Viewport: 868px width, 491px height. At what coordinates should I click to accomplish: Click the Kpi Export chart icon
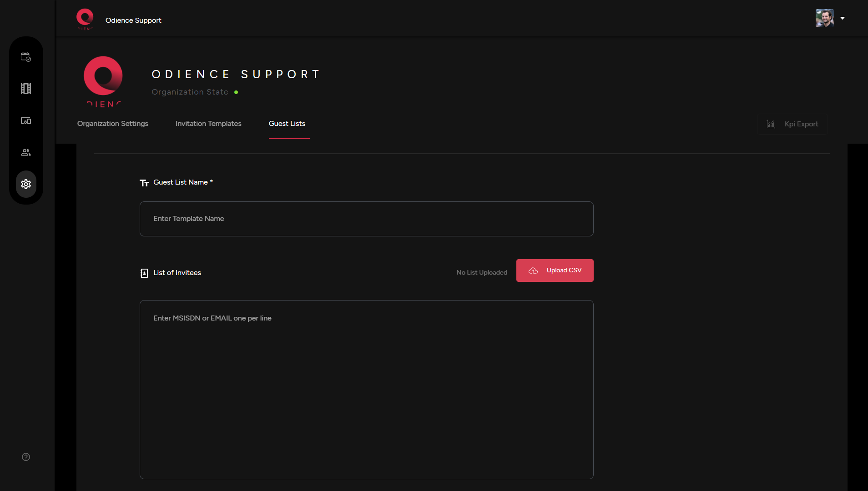[x=771, y=124]
